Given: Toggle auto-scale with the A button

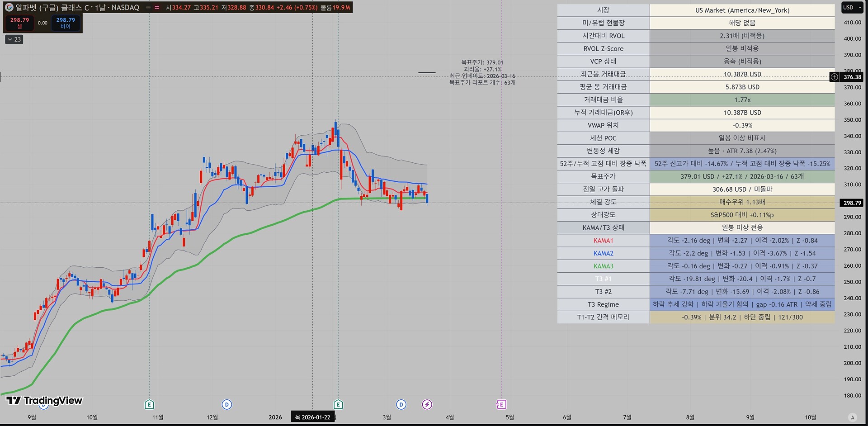Looking at the screenshot, I should coord(852,417).
